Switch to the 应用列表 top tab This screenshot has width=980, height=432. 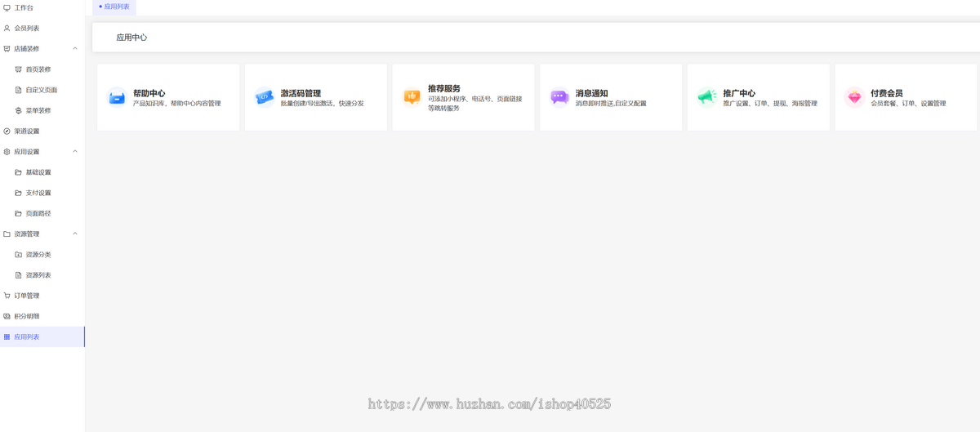pyautogui.click(x=114, y=7)
